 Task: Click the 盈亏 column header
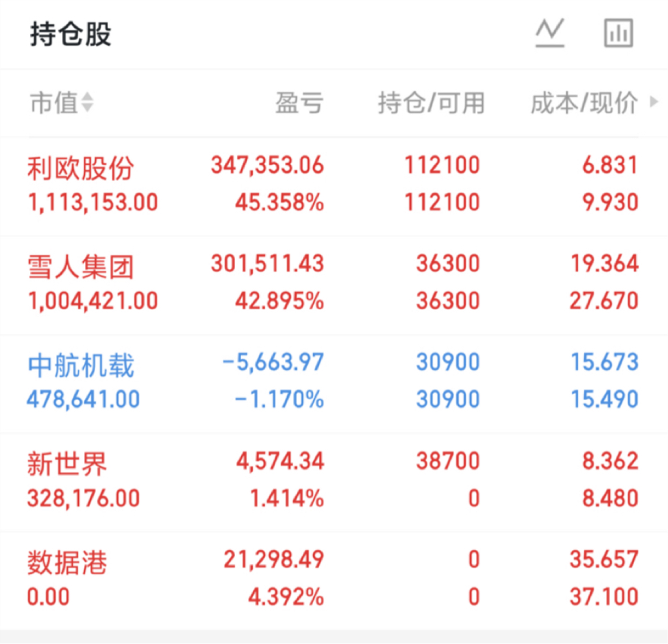(x=299, y=103)
